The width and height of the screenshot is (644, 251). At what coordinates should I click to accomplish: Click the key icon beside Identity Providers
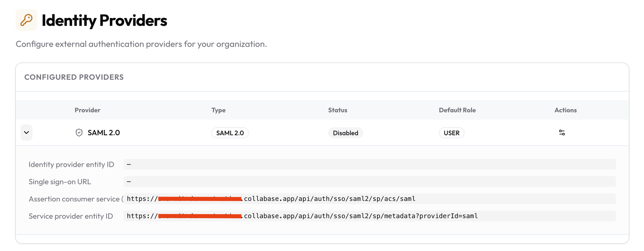point(26,20)
